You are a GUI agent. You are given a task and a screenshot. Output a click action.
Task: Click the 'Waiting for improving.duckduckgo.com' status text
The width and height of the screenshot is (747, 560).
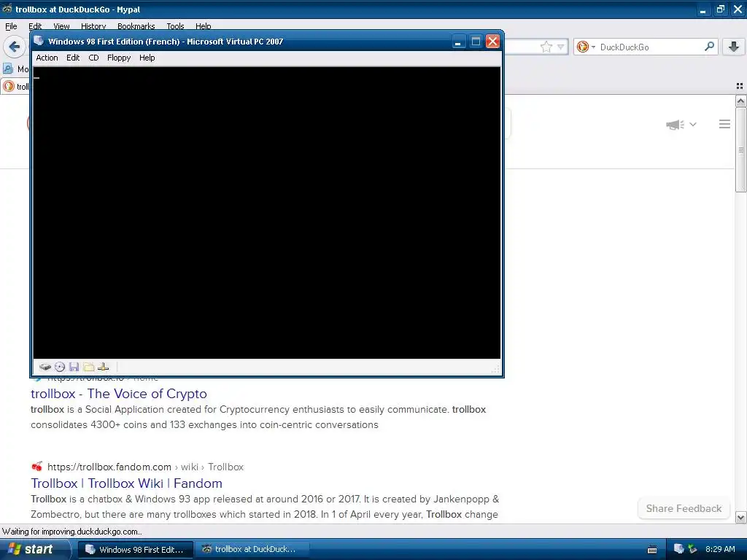[x=72, y=532]
